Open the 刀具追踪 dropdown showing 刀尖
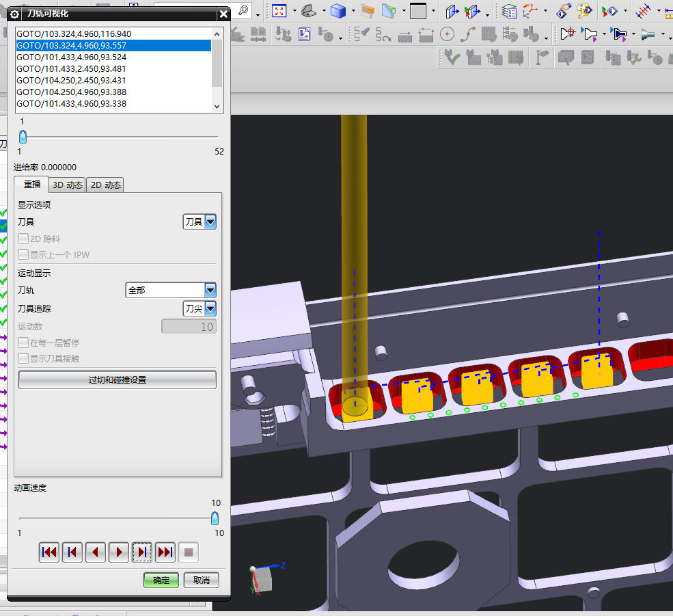Viewport: 673px width, 616px height. click(200, 308)
